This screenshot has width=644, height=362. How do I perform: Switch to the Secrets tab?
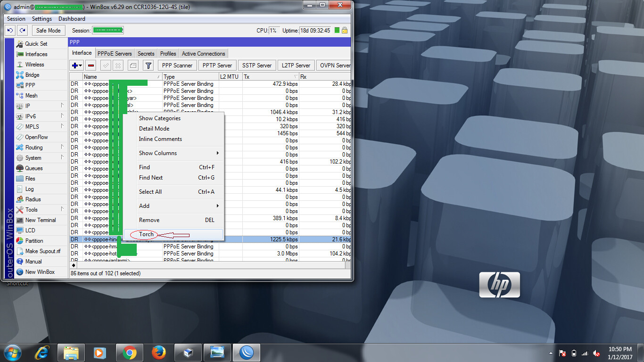146,53
